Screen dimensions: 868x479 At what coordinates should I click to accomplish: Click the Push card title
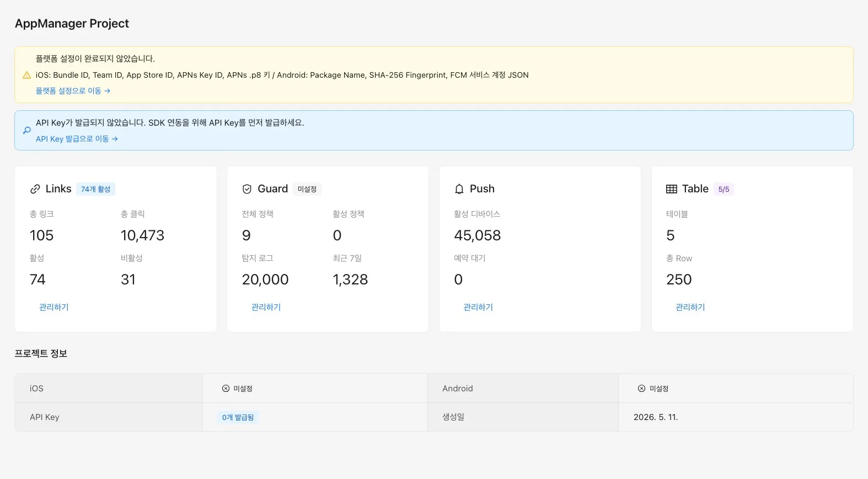[482, 189]
